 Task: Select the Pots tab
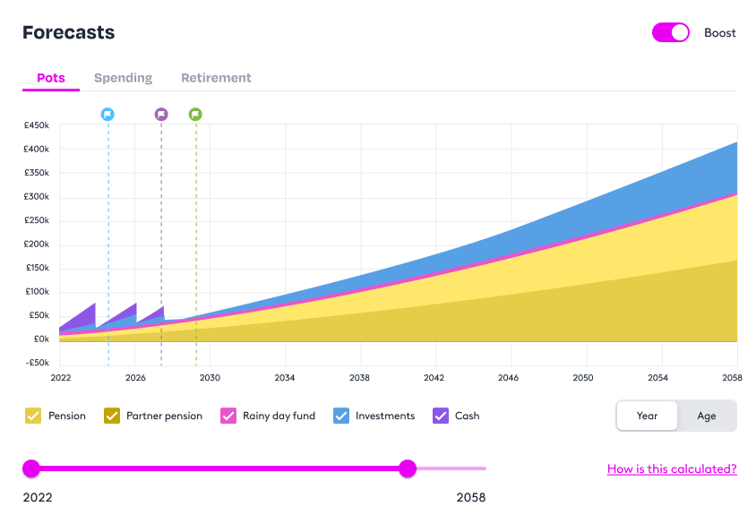pos(51,78)
